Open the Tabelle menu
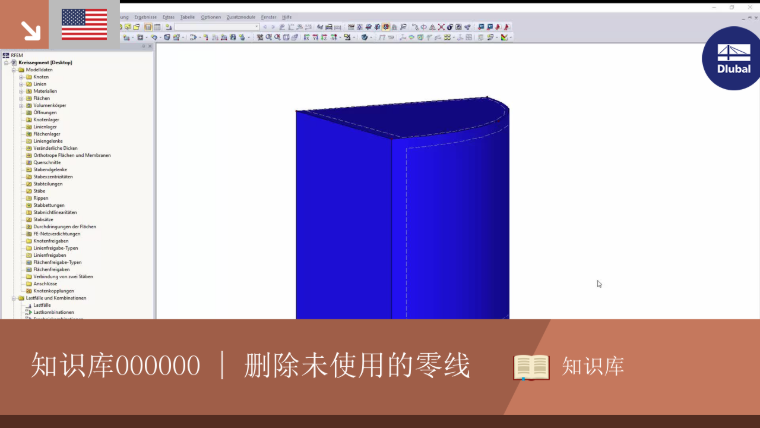 187,17
